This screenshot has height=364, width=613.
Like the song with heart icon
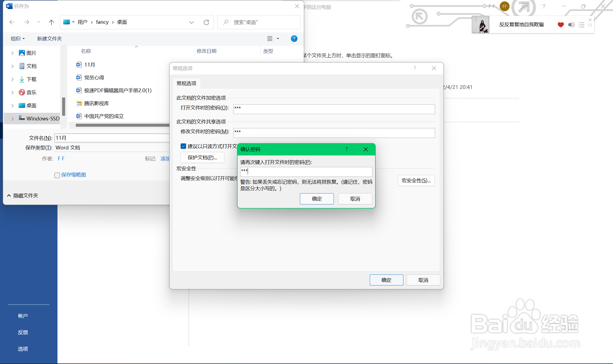tap(560, 25)
